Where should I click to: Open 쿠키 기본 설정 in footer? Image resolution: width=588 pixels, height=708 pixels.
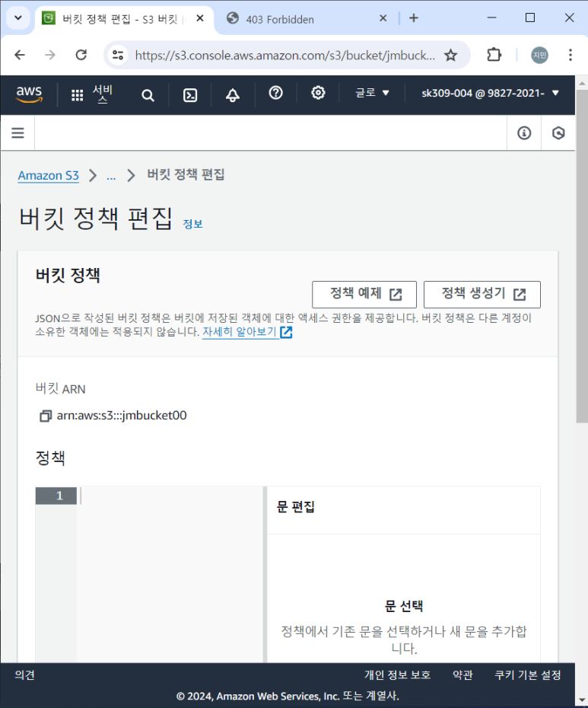(528, 675)
